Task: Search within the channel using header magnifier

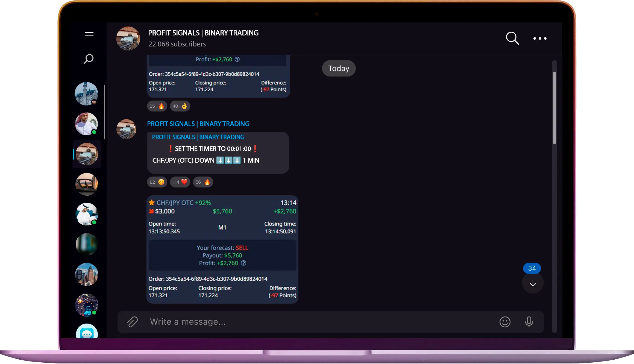Action: pos(512,38)
